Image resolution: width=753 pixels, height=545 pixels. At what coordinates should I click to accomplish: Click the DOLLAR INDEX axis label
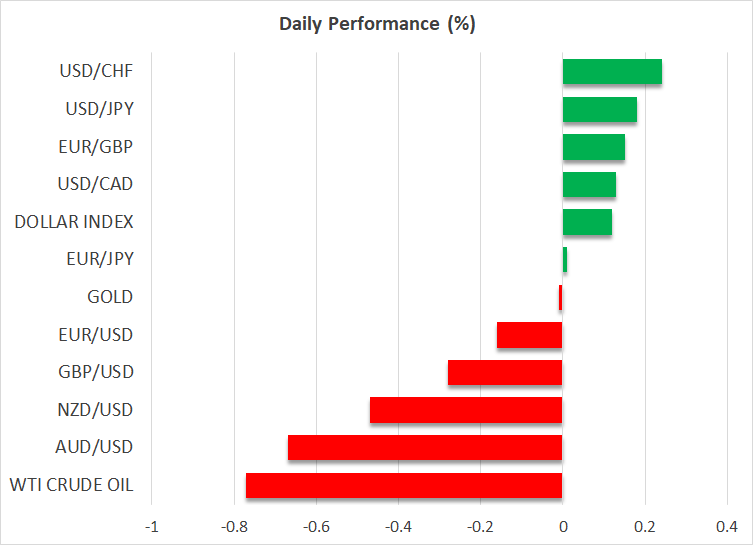[x=74, y=222]
